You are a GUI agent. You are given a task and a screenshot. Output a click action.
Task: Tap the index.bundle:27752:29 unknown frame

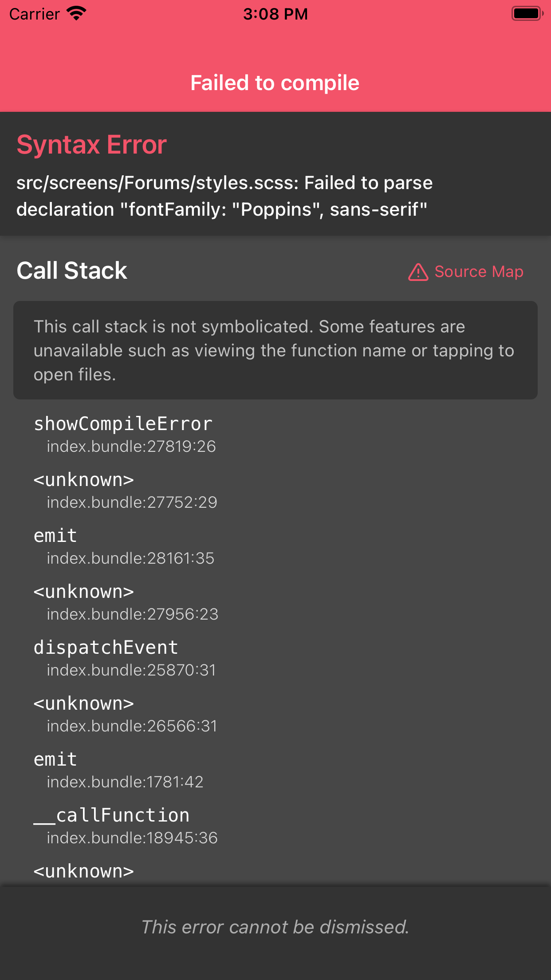(126, 490)
